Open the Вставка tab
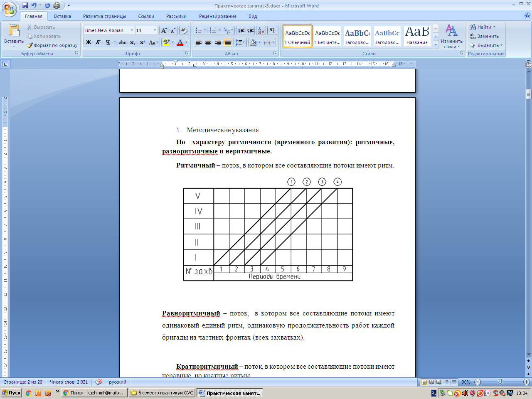532x399 pixels. coord(62,16)
